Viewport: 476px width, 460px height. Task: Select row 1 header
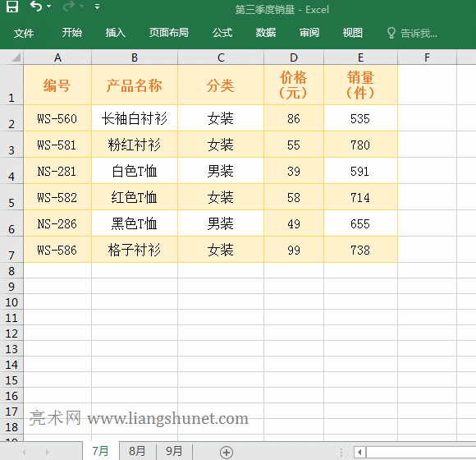coord(11,85)
